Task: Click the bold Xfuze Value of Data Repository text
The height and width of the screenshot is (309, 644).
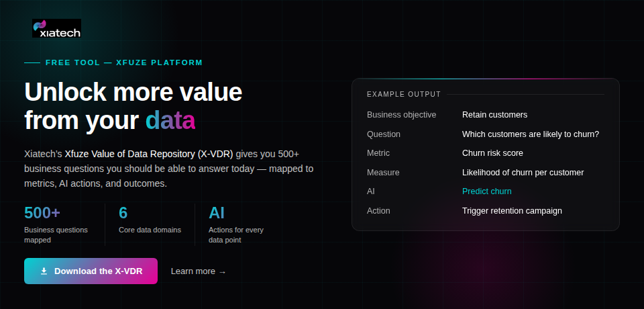Action: pyautogui.click(x=149, y=153)
